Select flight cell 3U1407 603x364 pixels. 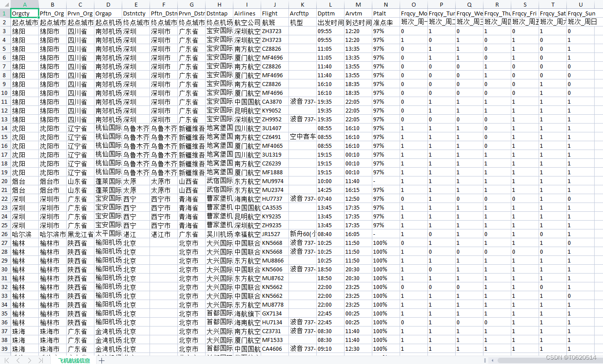tap(275, 128)
